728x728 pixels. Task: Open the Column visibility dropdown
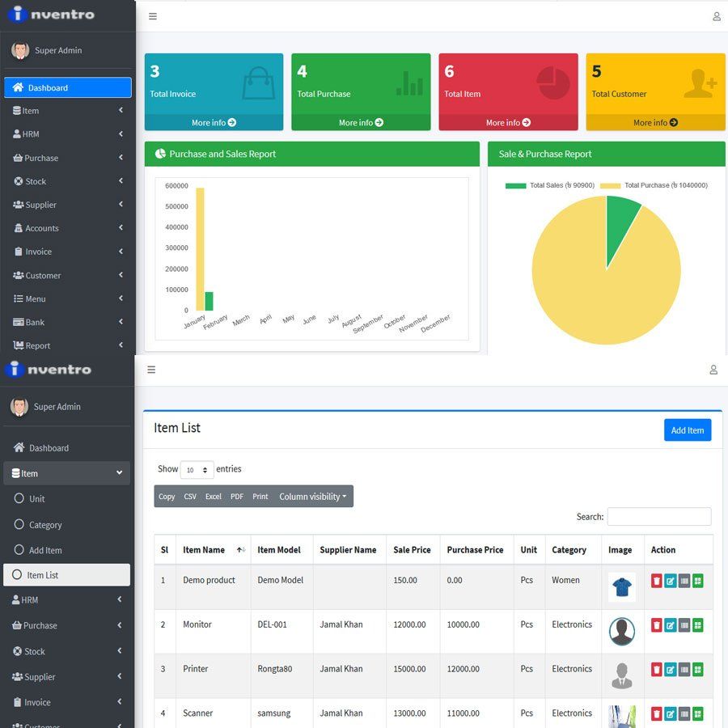tap(312, 497)
